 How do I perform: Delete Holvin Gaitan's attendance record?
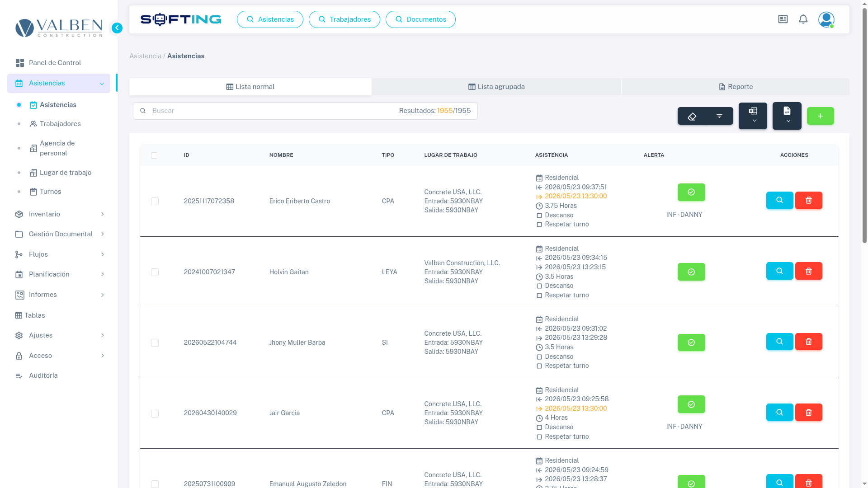[808, 271]
